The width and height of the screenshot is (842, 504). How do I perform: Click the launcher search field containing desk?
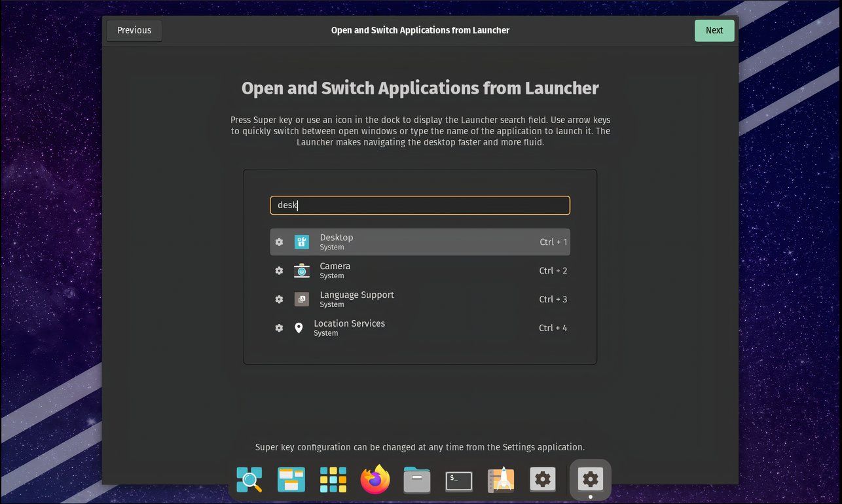tap(420, 205)
